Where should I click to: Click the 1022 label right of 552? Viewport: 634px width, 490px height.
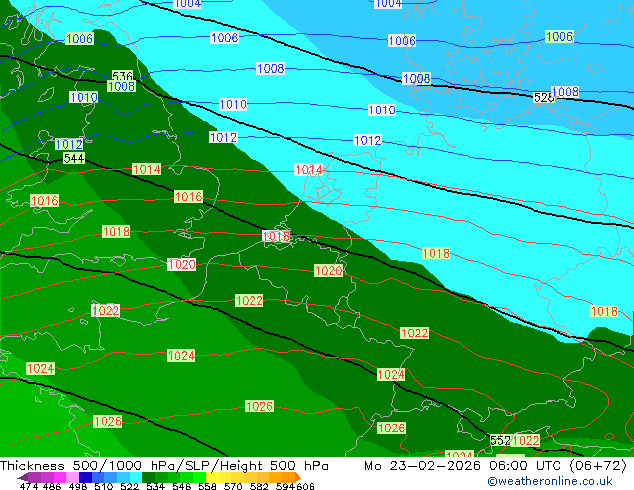tap(526, 440)
